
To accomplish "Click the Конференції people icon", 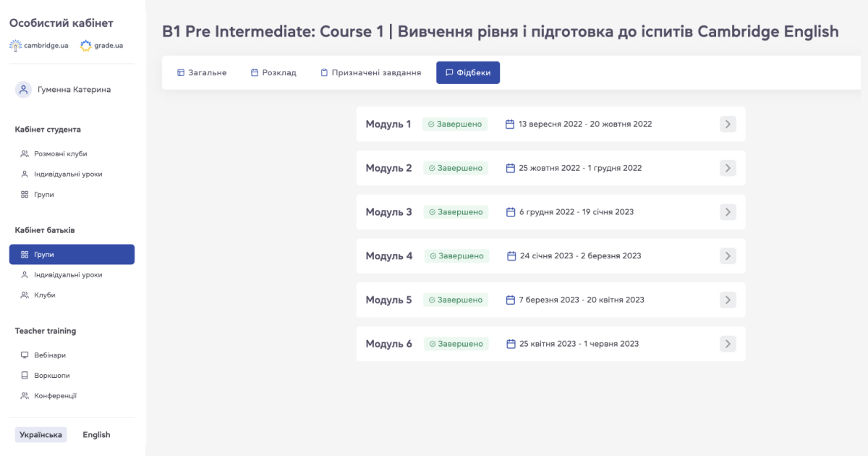I will [x=25, y=396].
